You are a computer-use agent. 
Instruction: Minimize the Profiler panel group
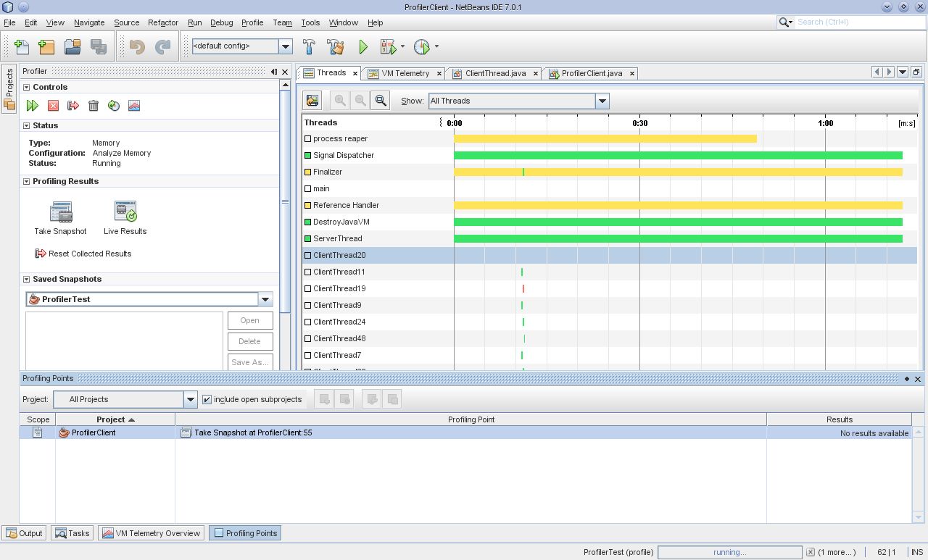point(274,72)
